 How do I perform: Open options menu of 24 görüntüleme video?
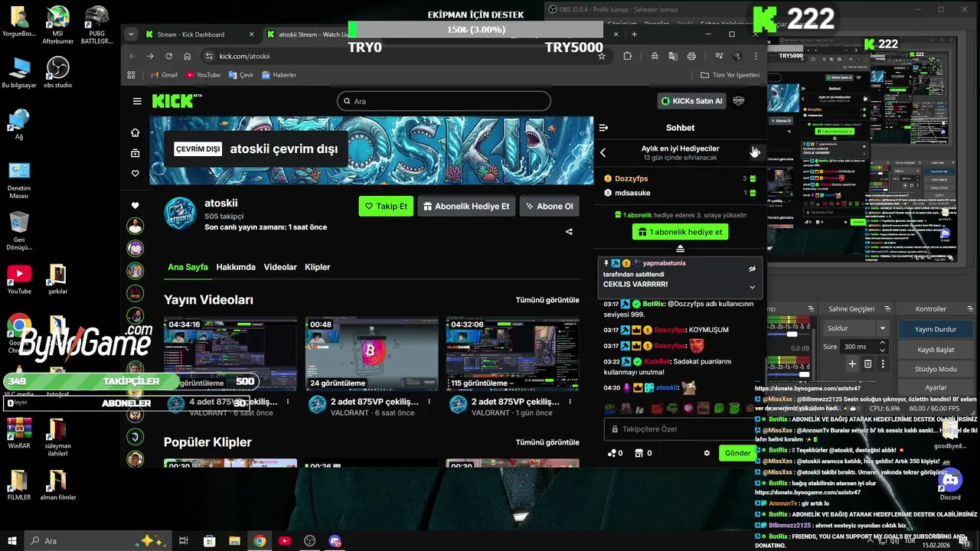click(430, 402)
